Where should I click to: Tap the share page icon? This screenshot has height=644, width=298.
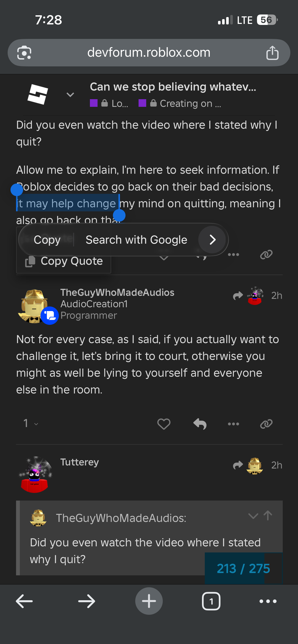(x=272, y=53)
